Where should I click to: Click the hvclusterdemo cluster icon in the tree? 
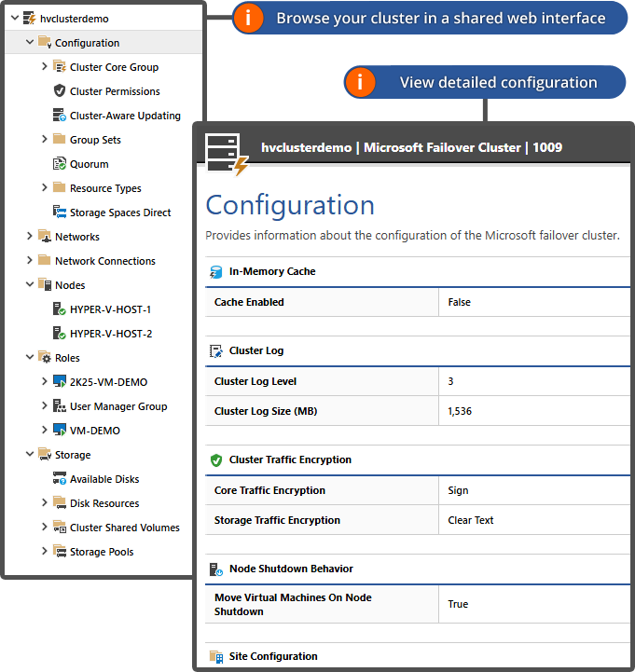click(29, 19)
